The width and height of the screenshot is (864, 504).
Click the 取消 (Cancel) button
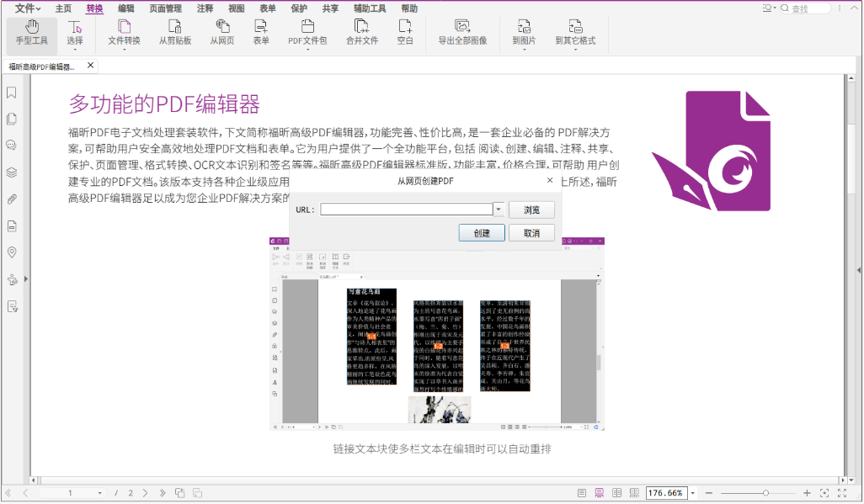pyautogui.click(x=531, y=233)
